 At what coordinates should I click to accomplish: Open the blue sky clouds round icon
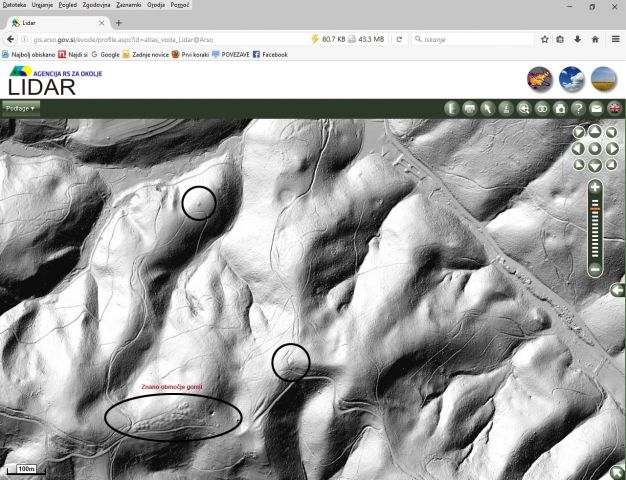[572, 79]
